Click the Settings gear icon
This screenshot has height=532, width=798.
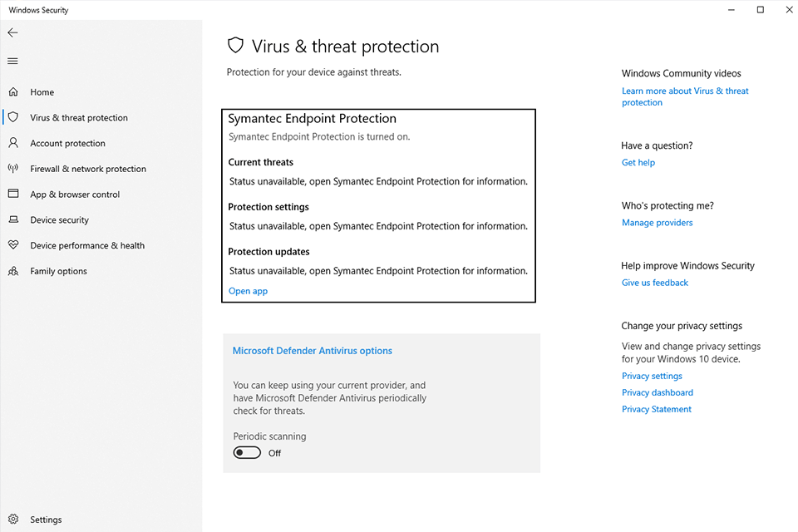13,519
